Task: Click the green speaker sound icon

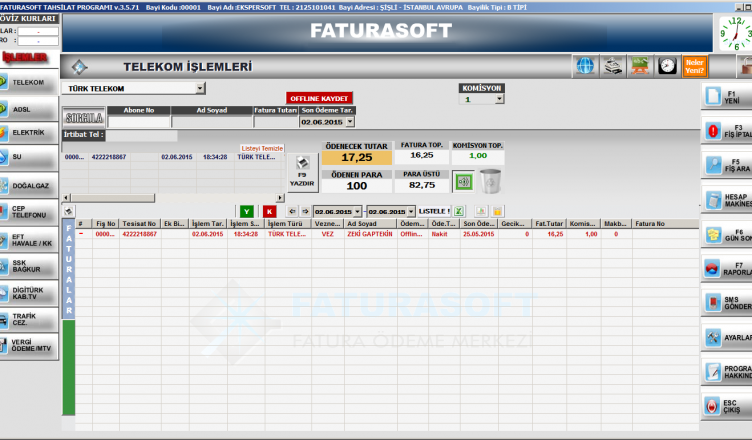Action: [x=463, y=181]
